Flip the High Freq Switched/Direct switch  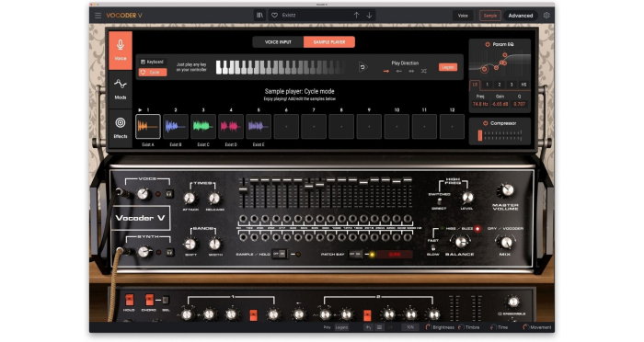(x=439, y=201)
